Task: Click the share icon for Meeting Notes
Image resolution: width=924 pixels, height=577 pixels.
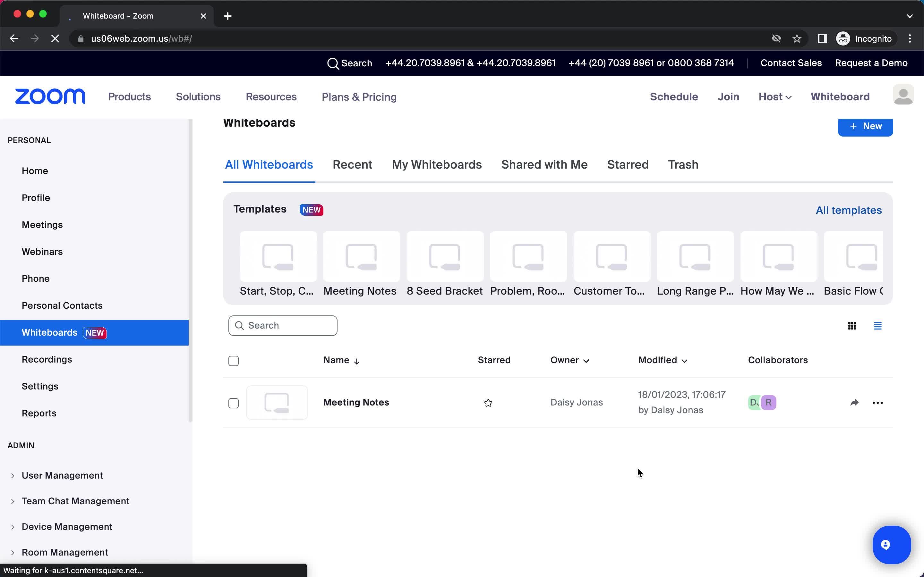Action: 853,402
